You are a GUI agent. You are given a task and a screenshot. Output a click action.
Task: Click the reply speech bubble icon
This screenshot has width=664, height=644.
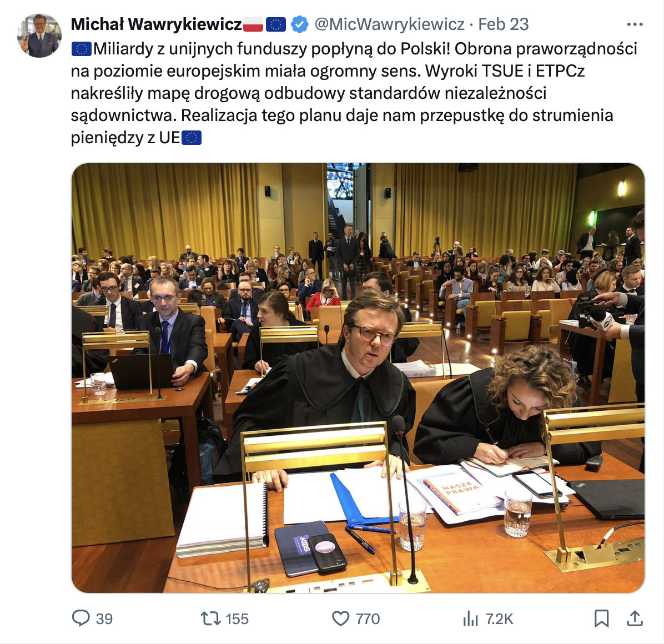[81, 618]
